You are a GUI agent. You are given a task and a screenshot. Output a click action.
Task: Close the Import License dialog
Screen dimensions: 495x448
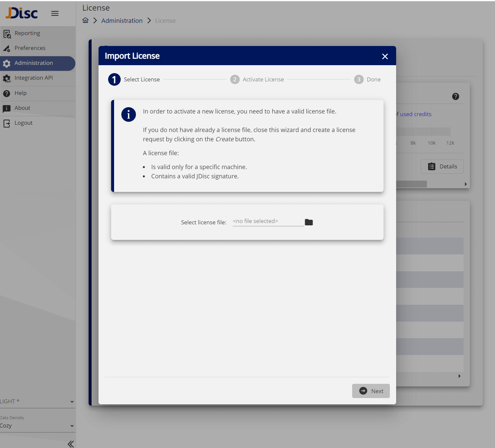click(x=385, y=57)
